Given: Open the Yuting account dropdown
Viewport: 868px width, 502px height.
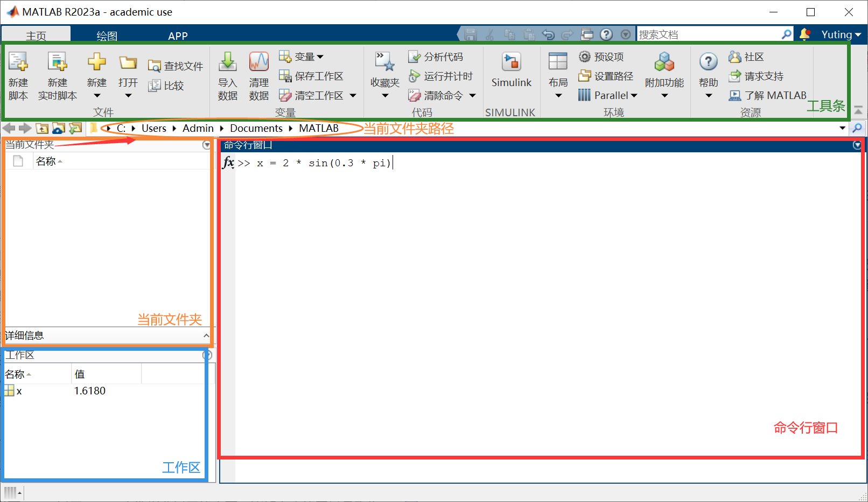Looking at the screenshot, I should point(841,34).
